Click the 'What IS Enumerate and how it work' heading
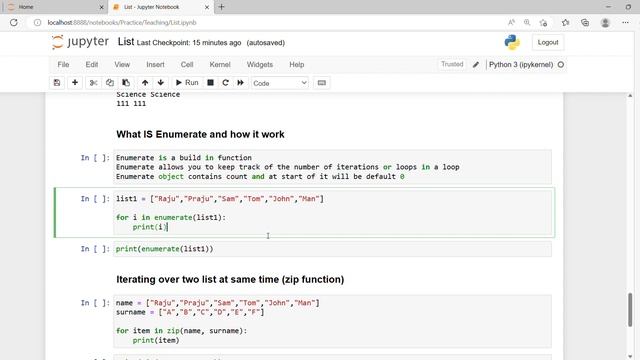The image size is (640, 360). pos(200,134)
